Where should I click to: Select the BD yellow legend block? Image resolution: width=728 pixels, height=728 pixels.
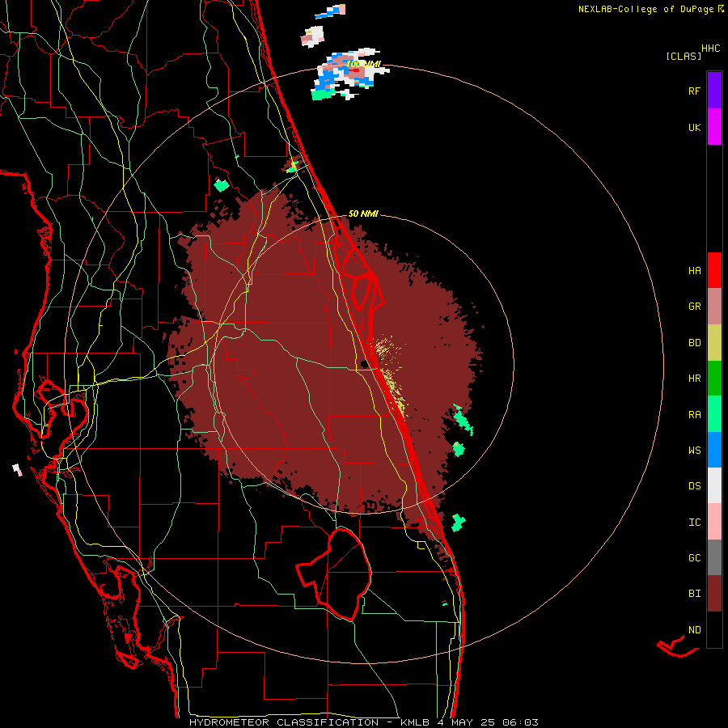[714, 343]
